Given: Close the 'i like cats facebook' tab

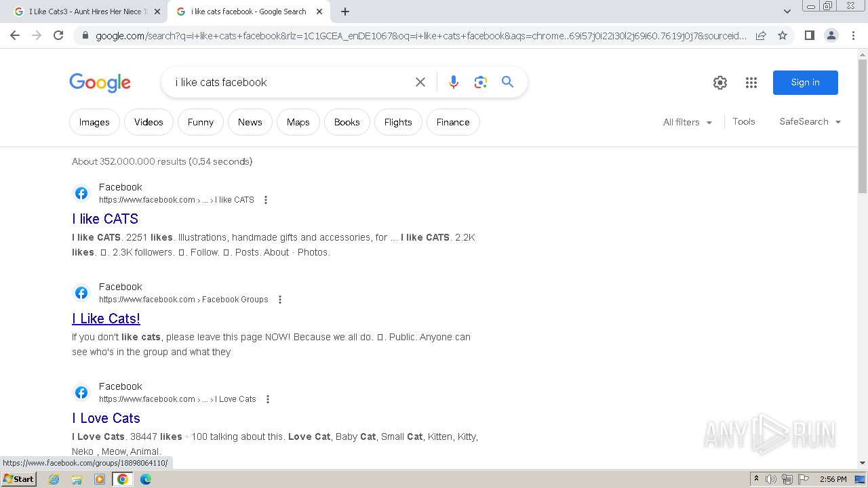Looking at the screenshot, I should (319, 12).
